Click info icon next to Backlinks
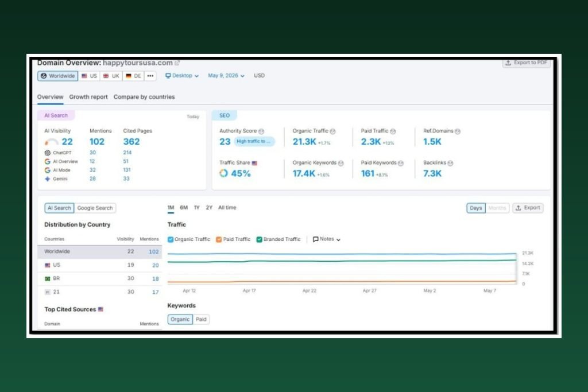Screen dimensions: 588x392 [450, 164]
